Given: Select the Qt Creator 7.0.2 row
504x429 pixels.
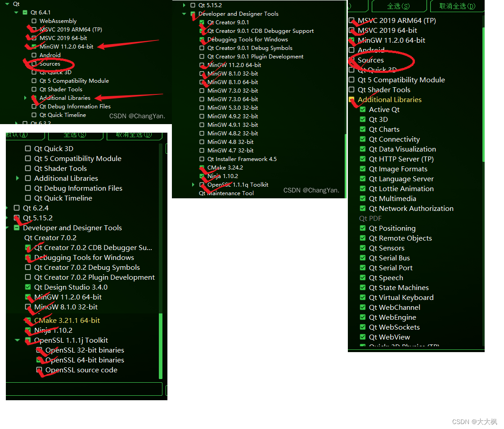Looking at the screenshot, I should (x=50, y=237).
